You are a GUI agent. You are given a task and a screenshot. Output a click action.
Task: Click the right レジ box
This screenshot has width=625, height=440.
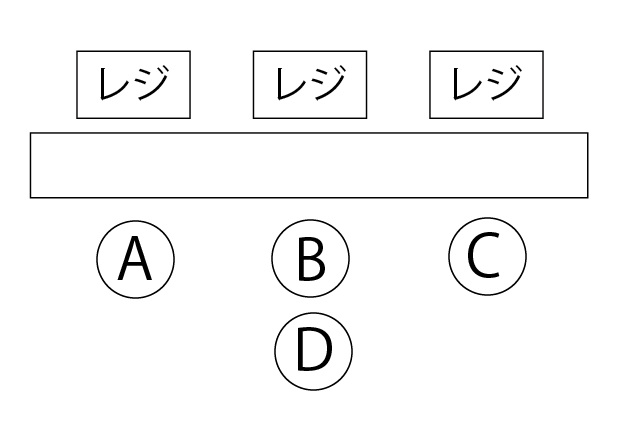pos(486,84)
